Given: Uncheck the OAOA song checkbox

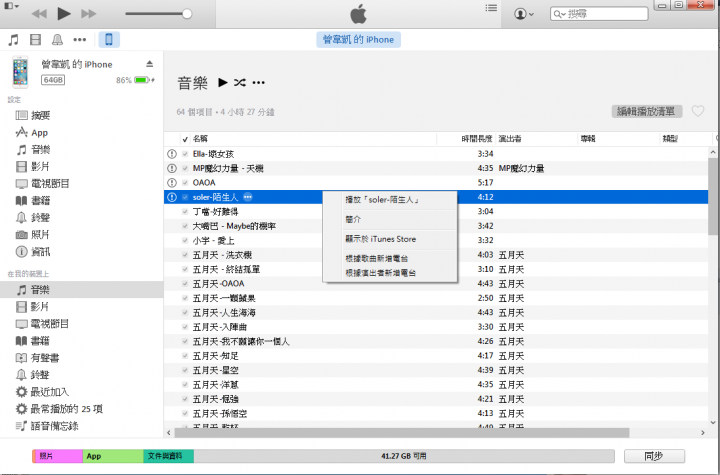Looking at the screenshot, I should tap(185, 183).
